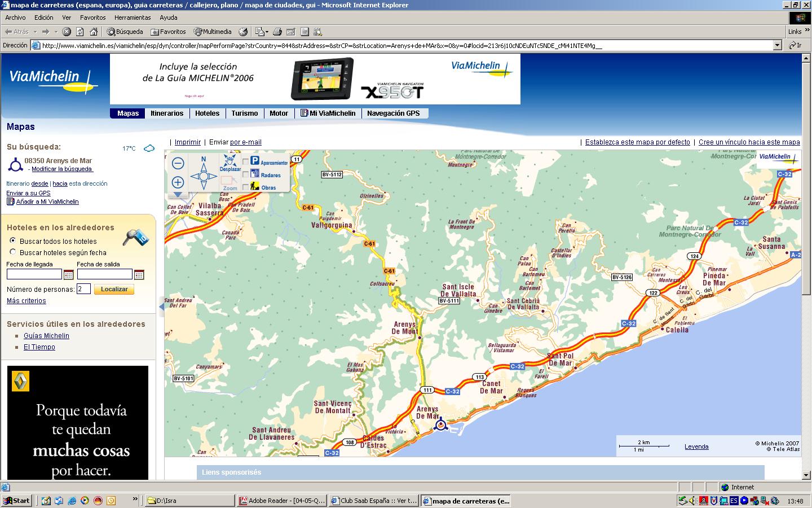
Task: Zoom in the map with plus icon
Action: (x=178, y=182)
